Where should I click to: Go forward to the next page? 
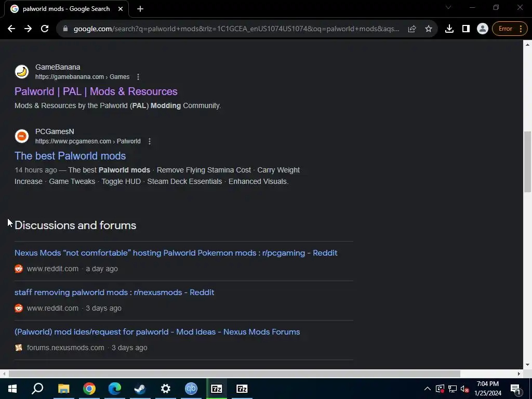click(28, 29)
